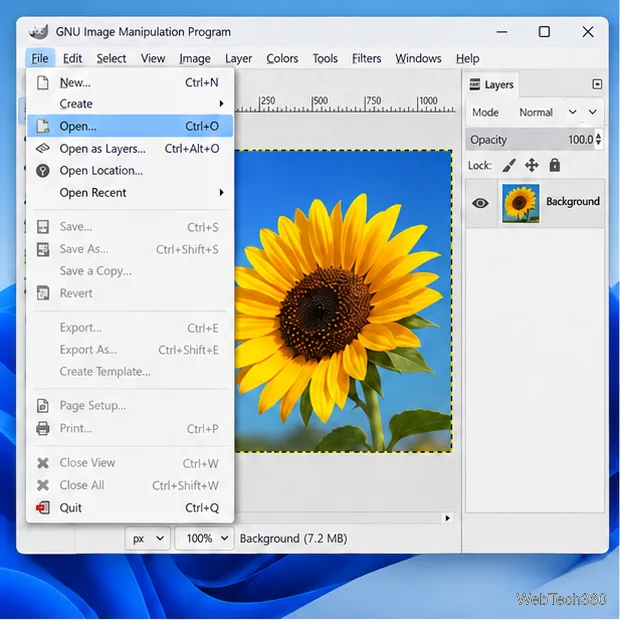Viewport: 620px width, 620px height.
Task: Click the Page Setup icon
Action: 42,406
